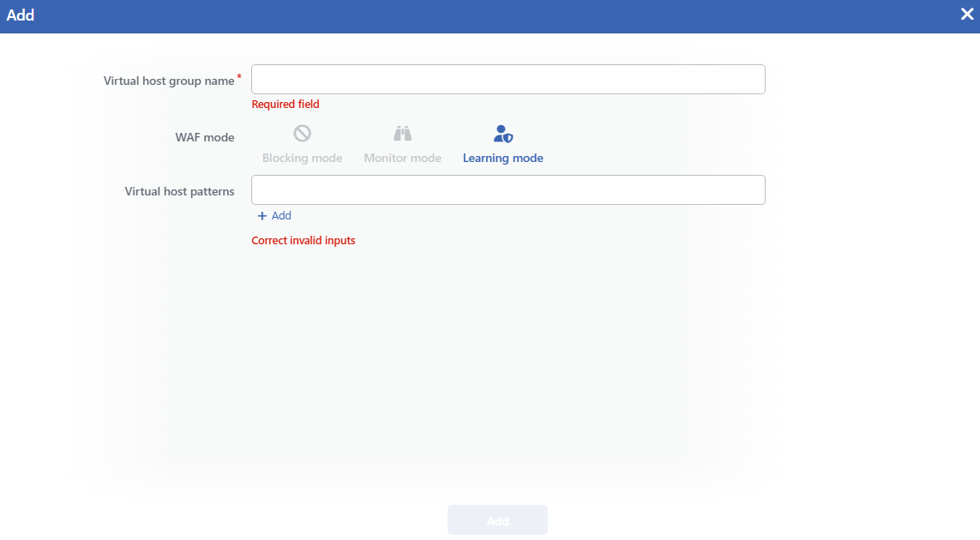Click the "Correct invalid inputs" error text
The image size is (980, 540).
[x=304, y=241]
